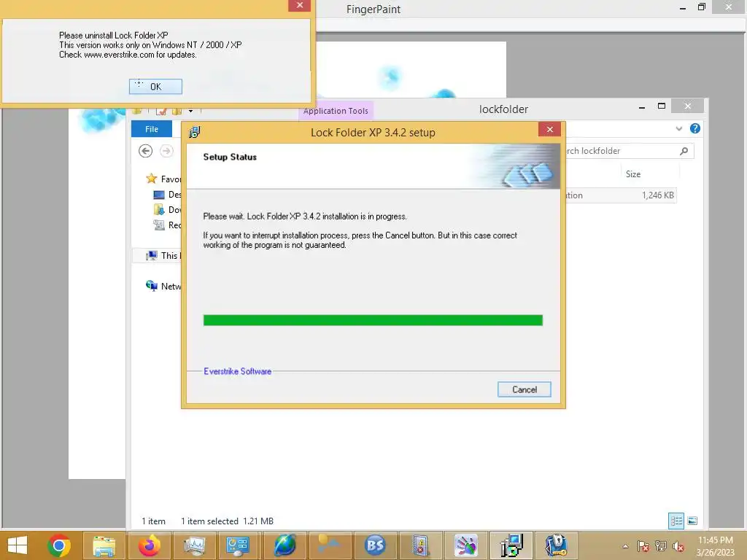Viewport: 747px width, 560px height.
Task: Switch to the setup installer taskbar icon
Action: pos(511,545)
